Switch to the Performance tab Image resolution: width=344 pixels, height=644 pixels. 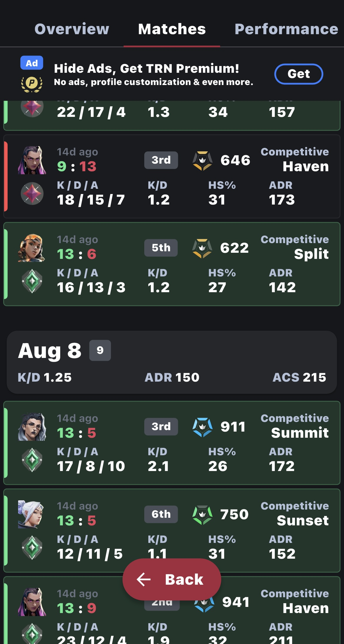(286, 29)
